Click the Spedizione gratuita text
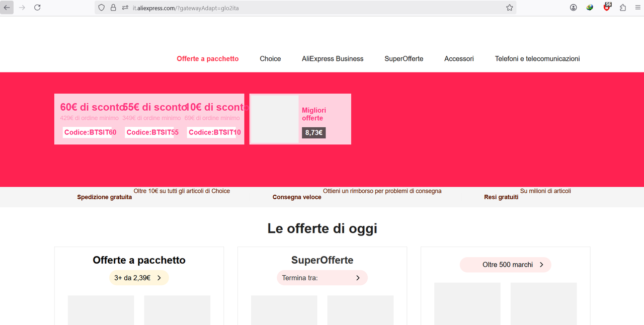644x325 pixels. coord(105,197)
